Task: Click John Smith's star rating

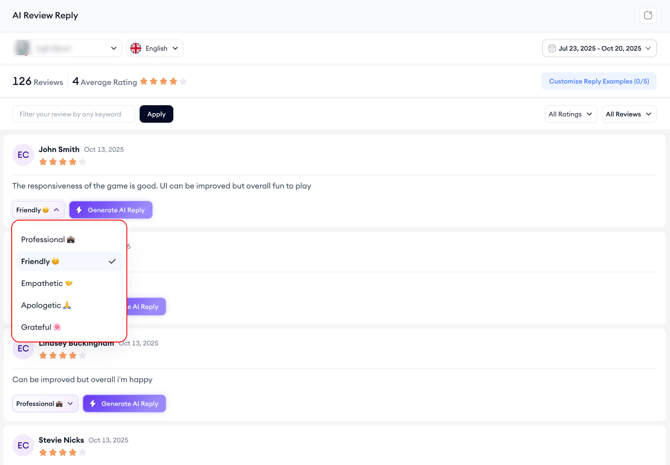Action: (62, 162)
